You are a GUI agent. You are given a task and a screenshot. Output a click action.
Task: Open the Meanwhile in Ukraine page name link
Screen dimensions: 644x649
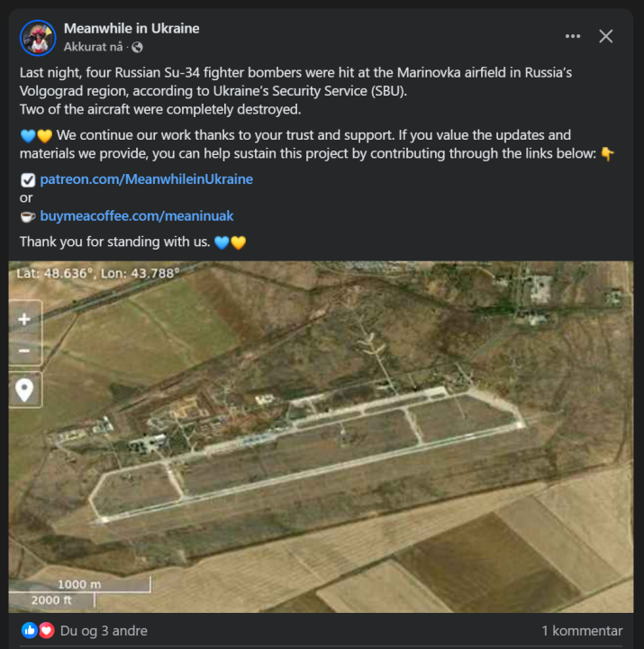(132, 29)
